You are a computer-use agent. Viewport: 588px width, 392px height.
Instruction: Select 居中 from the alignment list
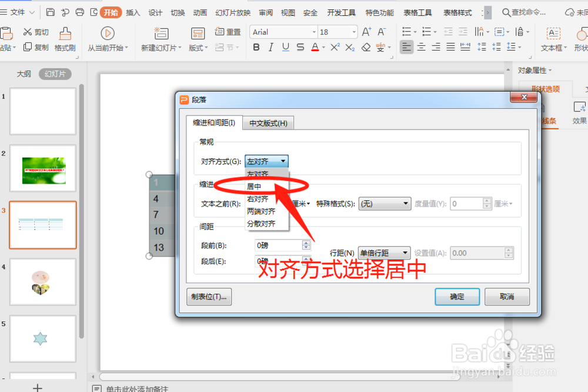tap(254, 186)
